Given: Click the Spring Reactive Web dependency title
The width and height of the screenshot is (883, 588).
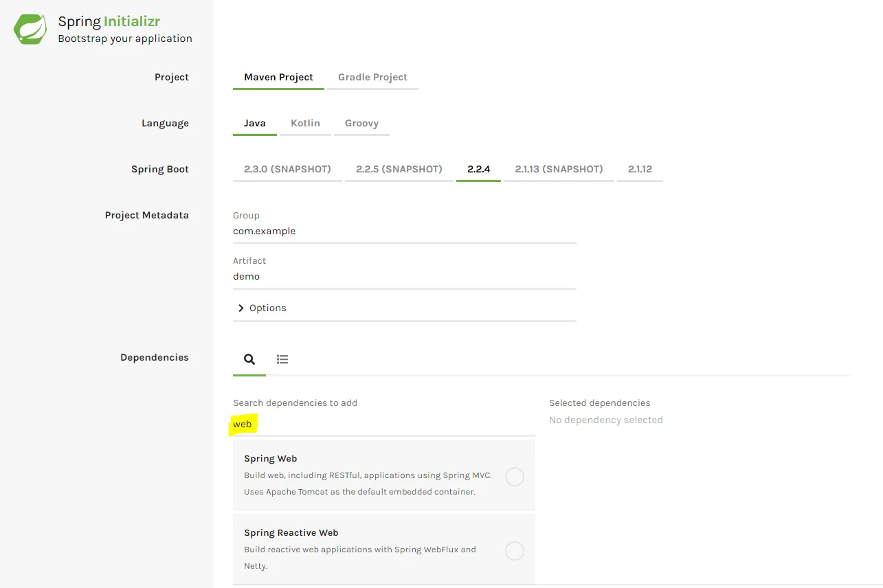Looking at the screenshot, I should pyautogui.click(x=291, y=533).
